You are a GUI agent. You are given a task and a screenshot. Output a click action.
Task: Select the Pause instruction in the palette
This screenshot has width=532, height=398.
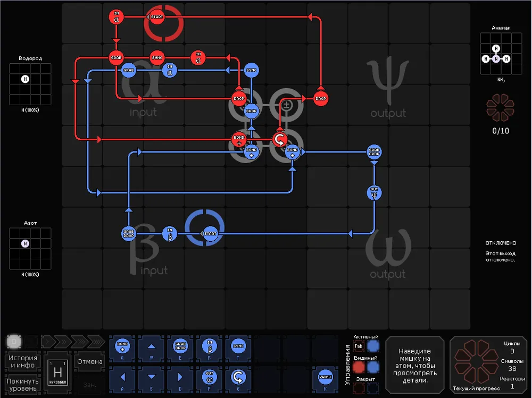pos(325,377)
